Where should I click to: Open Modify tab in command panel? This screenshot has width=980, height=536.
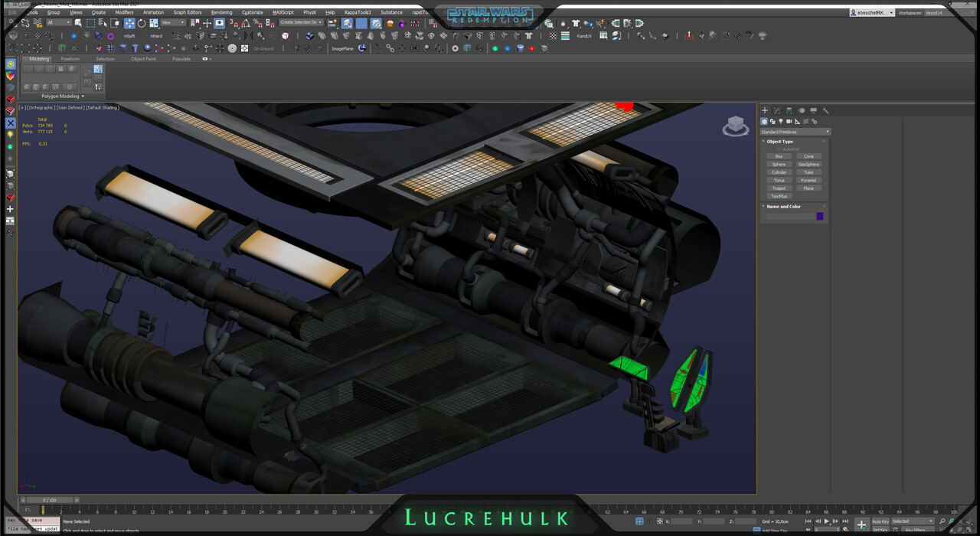coord(777,110)
